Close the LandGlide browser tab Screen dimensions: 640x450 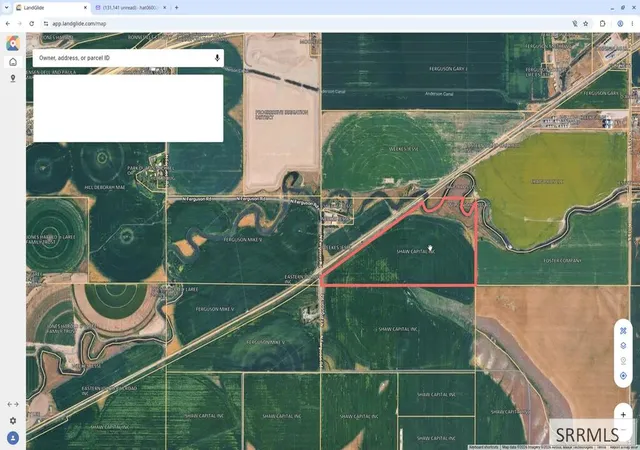85,8
